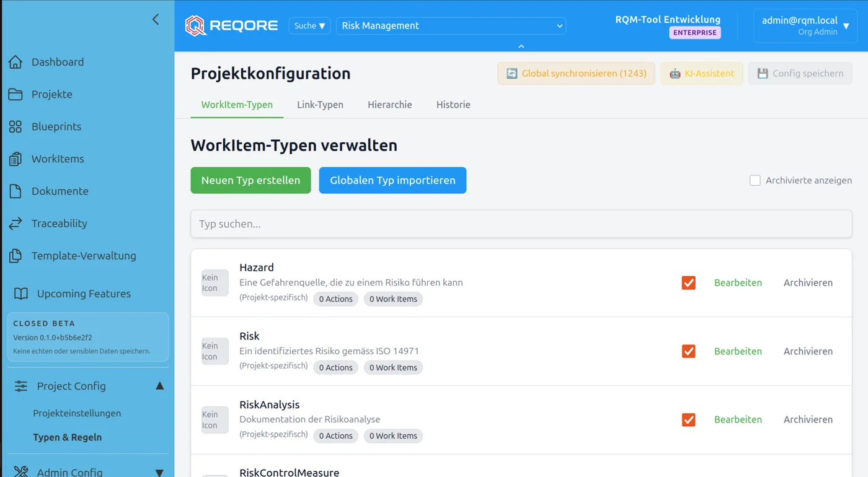This screenshot has width=868, height=477.
Task: Collapse the Project Config section arrow
Action: tap(159, 386)
